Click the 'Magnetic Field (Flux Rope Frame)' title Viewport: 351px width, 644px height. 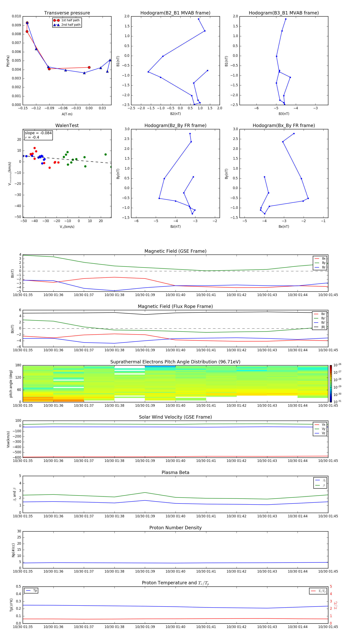175,307
